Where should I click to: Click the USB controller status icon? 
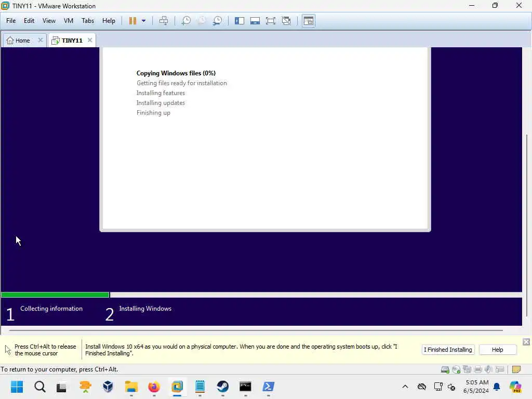pyautogui.click(x=499, y=369)
